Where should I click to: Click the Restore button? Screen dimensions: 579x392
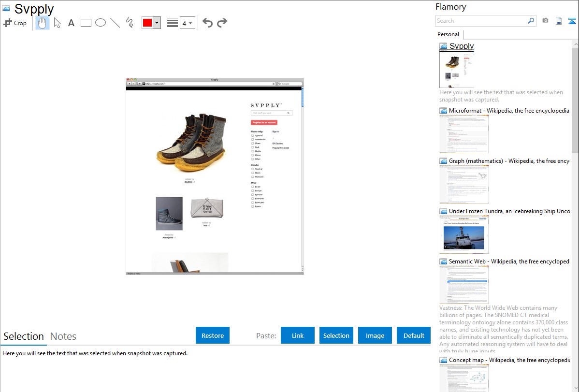tap(213, 335)
